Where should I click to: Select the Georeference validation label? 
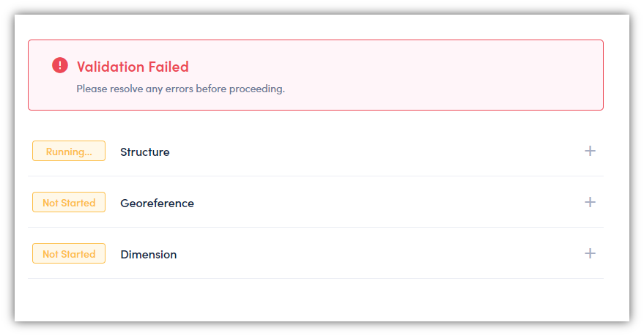tap(157, 203)
